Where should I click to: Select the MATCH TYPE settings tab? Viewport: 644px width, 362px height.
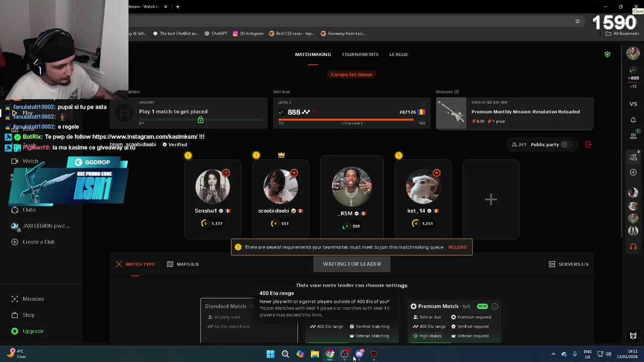tap(135, 264)
